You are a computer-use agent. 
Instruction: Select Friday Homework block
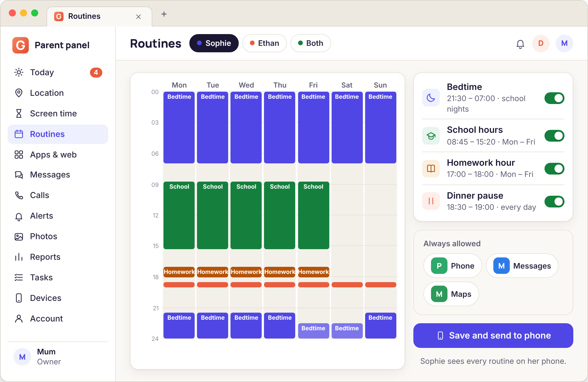313,272
